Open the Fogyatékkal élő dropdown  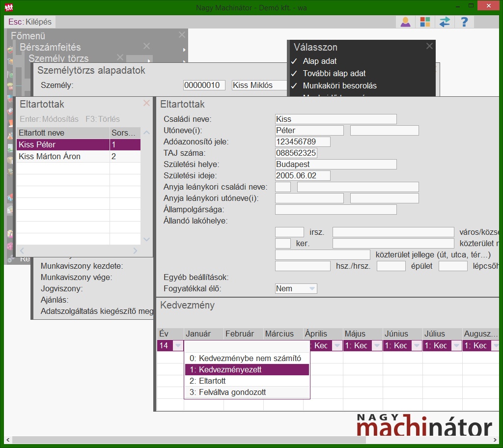click(311, 289)
